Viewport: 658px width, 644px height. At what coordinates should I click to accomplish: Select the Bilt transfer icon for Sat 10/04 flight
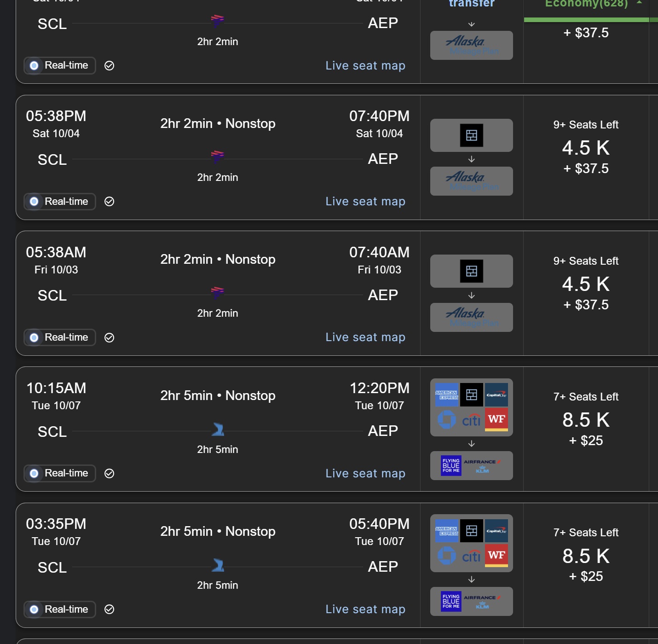pyautogui.click(x=472, y=135)
